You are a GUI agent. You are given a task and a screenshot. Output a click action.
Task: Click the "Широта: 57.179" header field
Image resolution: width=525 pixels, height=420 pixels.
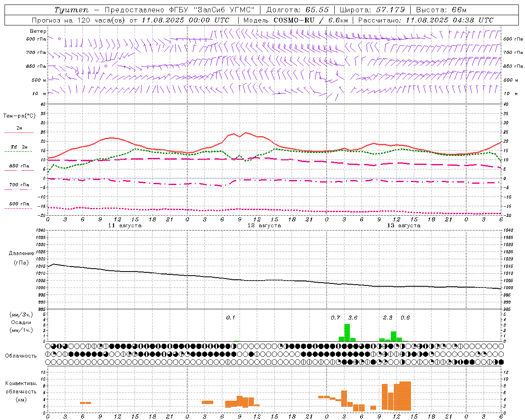(372, 10)
